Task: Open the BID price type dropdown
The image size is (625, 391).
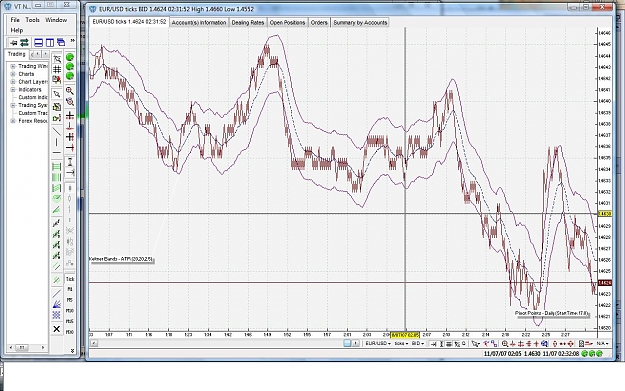Action: 417,344
